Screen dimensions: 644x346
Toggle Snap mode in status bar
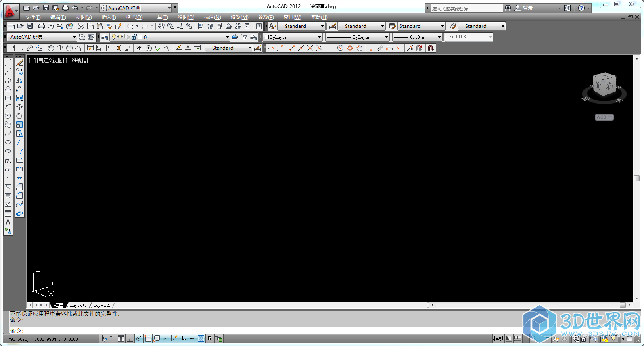pos(113,339)
